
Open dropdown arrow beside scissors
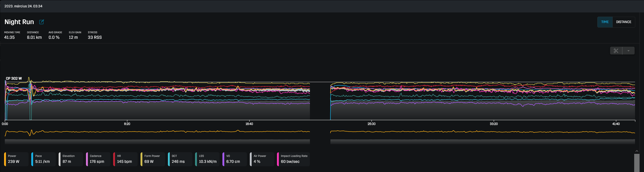tap(629, 51)
